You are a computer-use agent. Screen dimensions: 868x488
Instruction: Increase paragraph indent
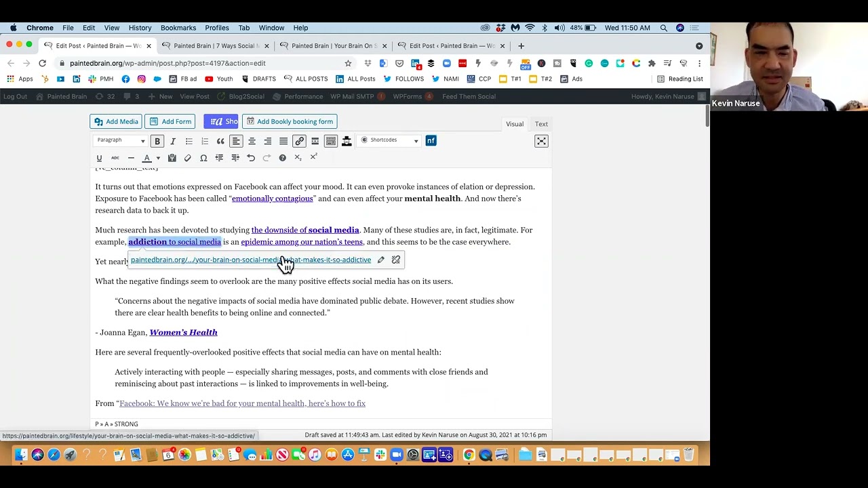235,158
